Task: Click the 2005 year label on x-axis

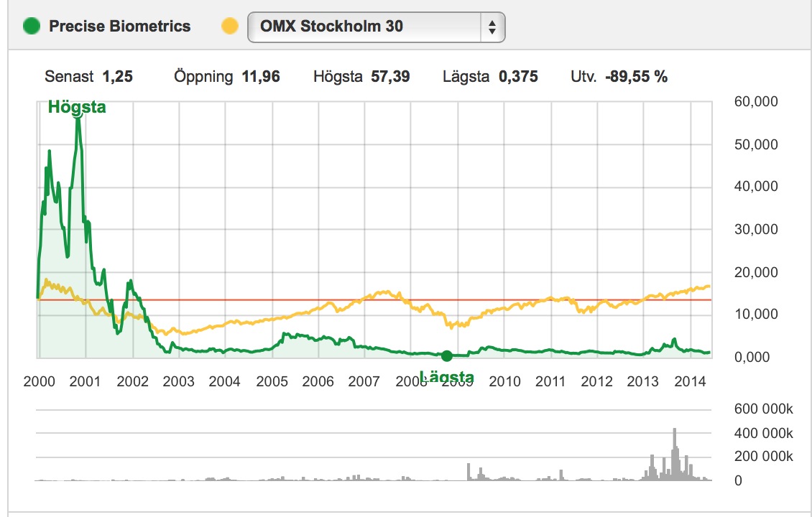Action: pyautogui.click(x=271, y=381)
